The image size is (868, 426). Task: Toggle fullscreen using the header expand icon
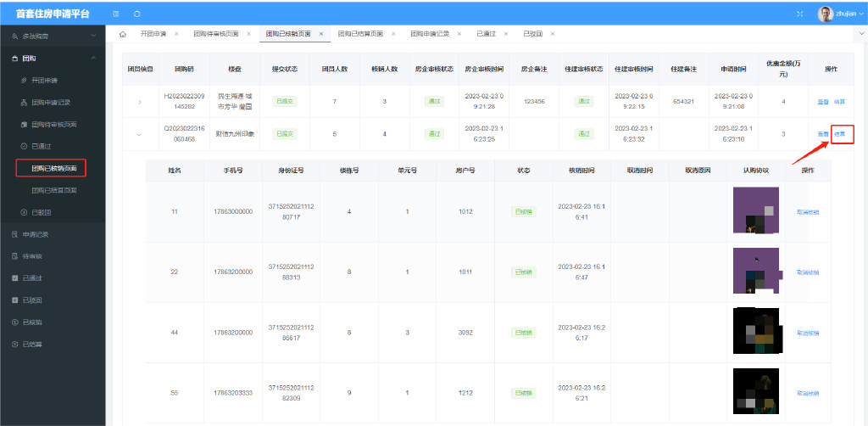click(800, 14)
